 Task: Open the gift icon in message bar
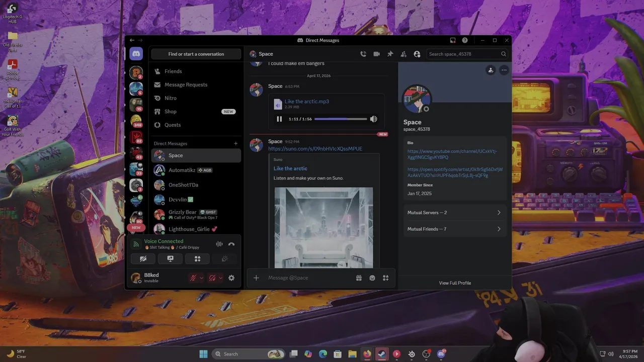[359, 278]
